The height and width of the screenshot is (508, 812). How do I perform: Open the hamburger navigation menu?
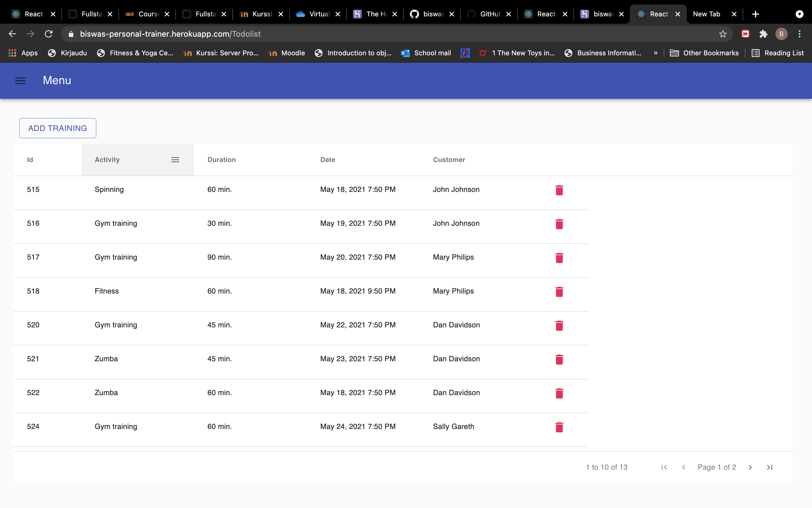(x=21, y=81)
